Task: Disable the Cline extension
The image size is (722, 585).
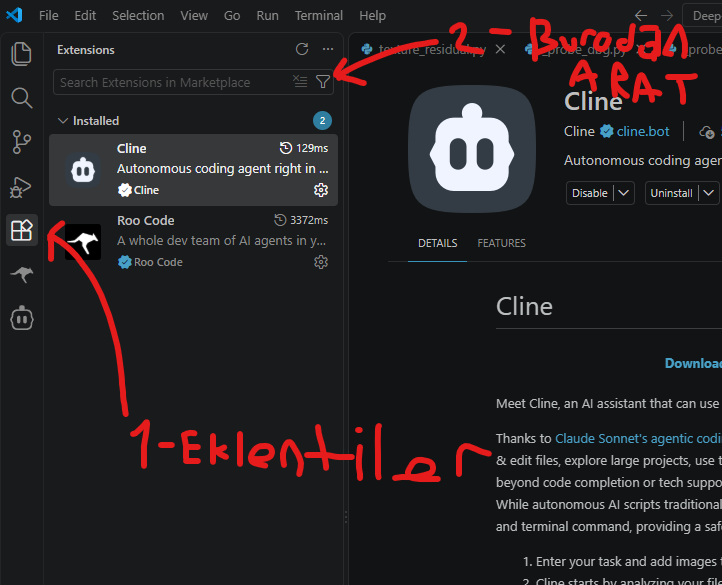Action: click(590, 193)
